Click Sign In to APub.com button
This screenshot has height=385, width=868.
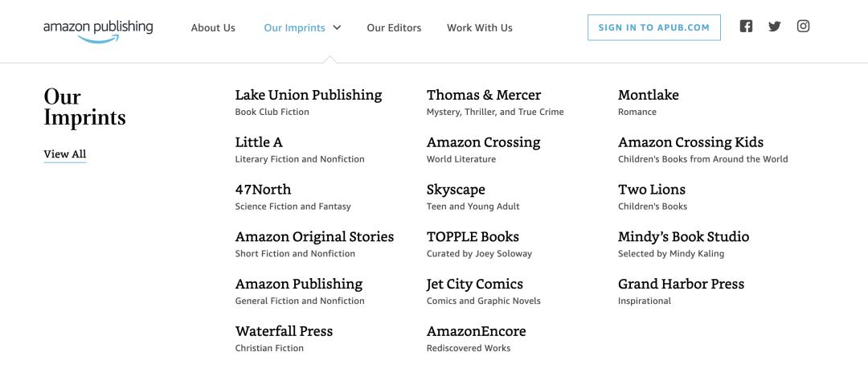coord(654,27)
